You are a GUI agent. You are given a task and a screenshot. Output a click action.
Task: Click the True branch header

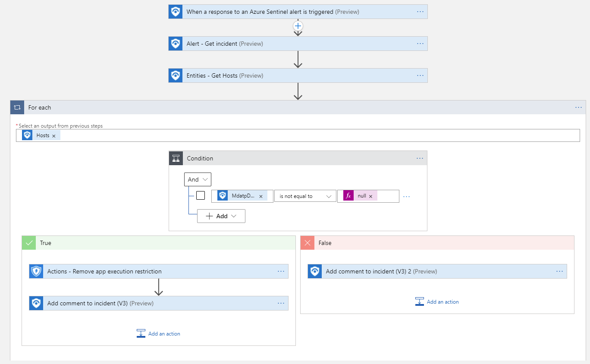point(159,243)
